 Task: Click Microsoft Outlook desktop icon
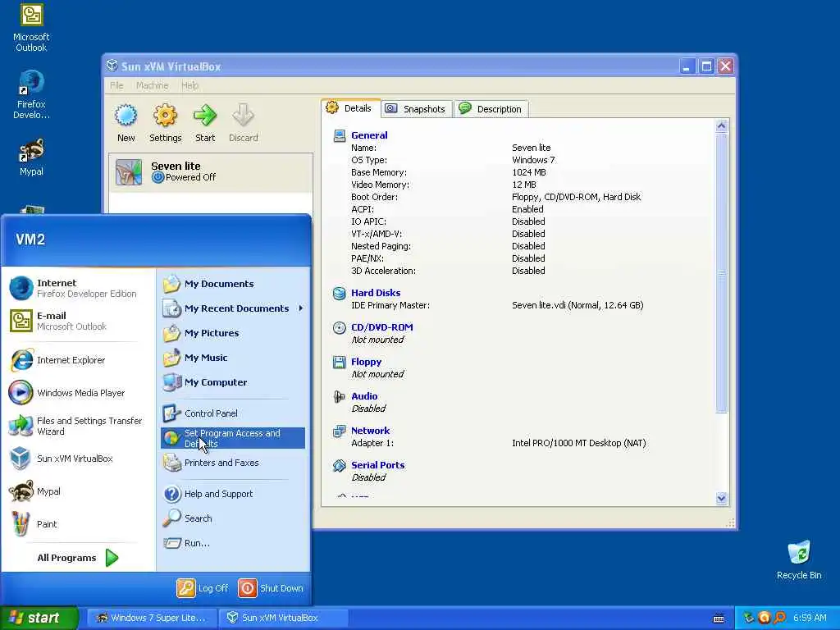(x=31, y=29)
